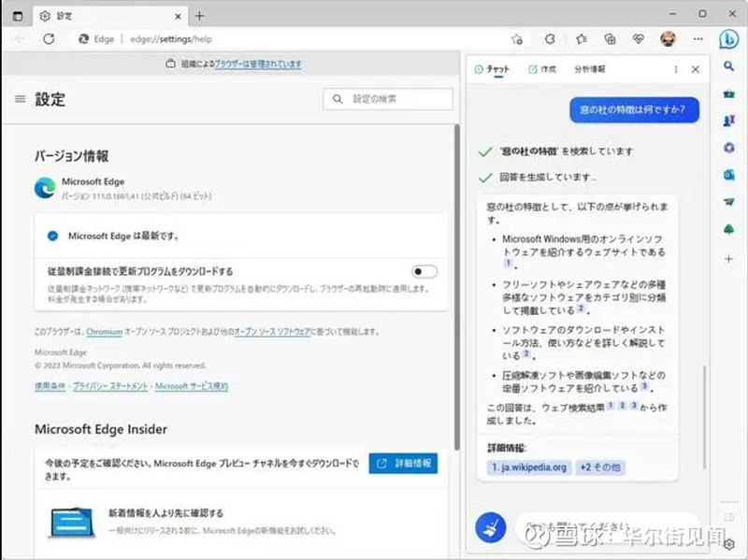The height and width of the screenshot is (560, 748).
Task: Click the chat message input box
Action: coord(609,527)
